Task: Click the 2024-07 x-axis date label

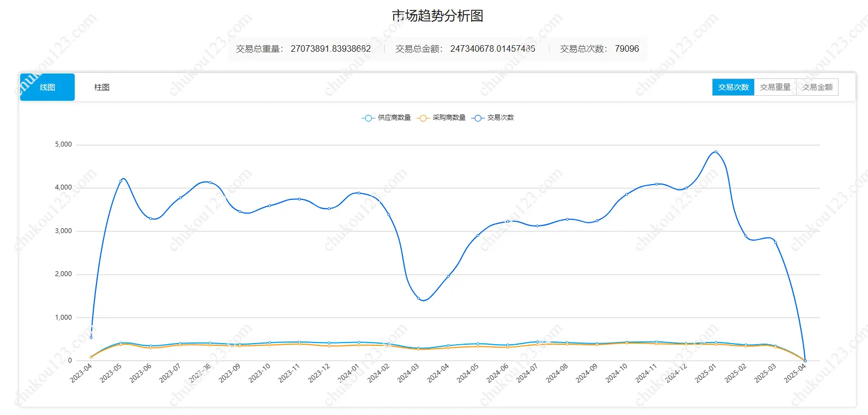Action: coord(527,374)
